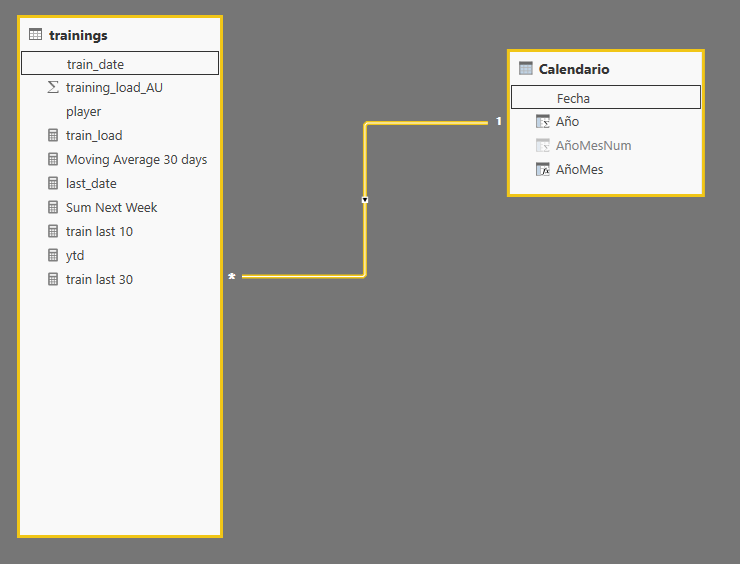This screenshot has width=740, height=564.
Task: Click the measure icon beside ytd
Action: pyautogui.click(x=53, y=255)
